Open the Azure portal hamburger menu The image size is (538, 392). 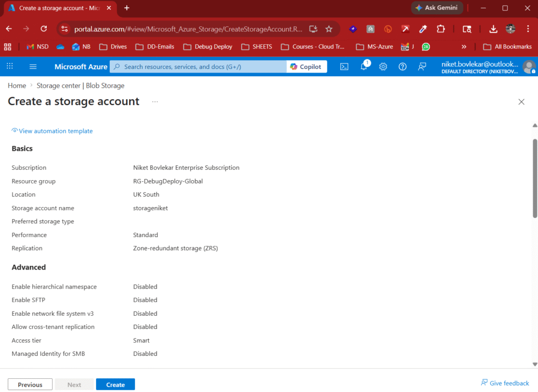coord(33,67)
